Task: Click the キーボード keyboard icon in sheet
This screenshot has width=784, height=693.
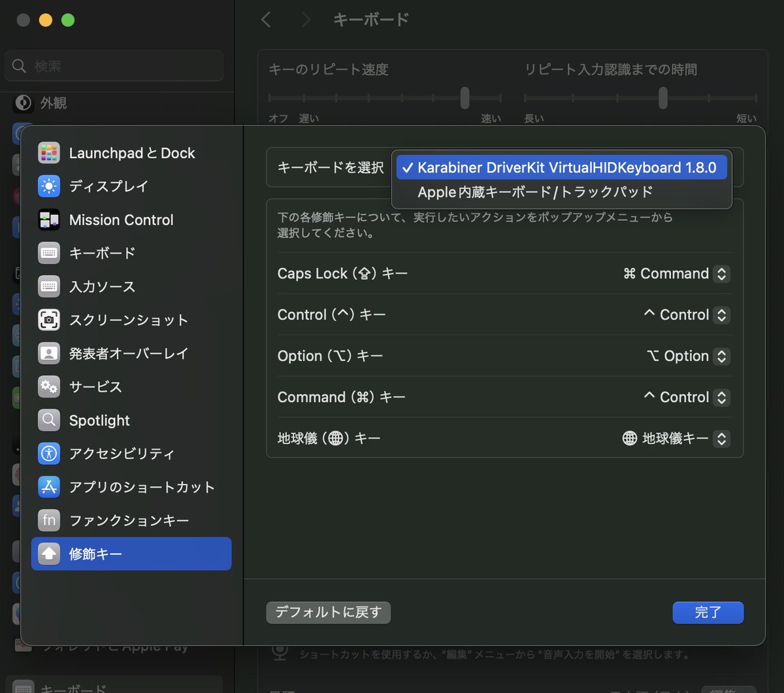Action: coord(49,253)
